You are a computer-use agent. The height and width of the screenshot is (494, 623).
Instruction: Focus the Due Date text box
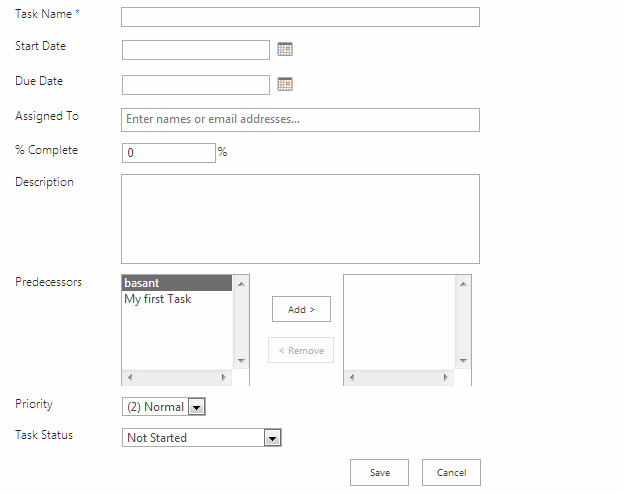coord(196,85)
